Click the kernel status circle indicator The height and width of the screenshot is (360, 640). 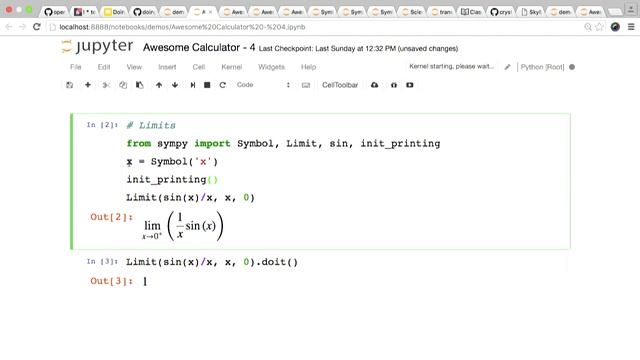(572, 67)
